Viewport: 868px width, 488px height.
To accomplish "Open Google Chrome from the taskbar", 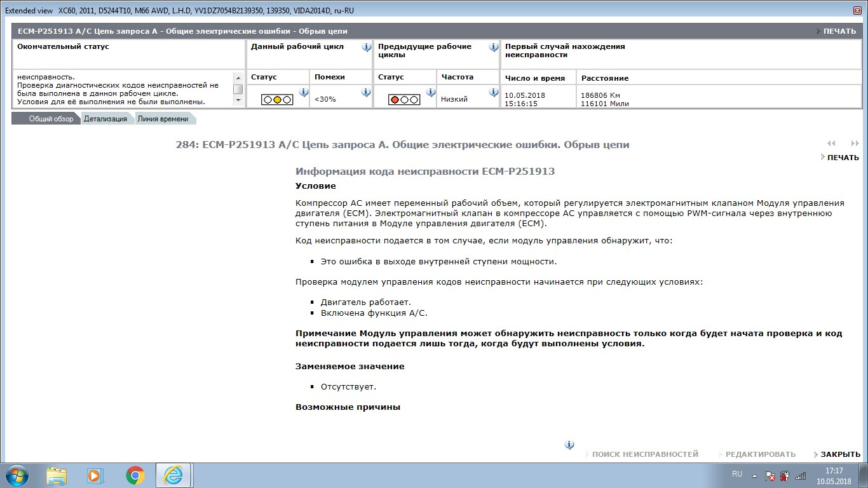I will 135,475.
